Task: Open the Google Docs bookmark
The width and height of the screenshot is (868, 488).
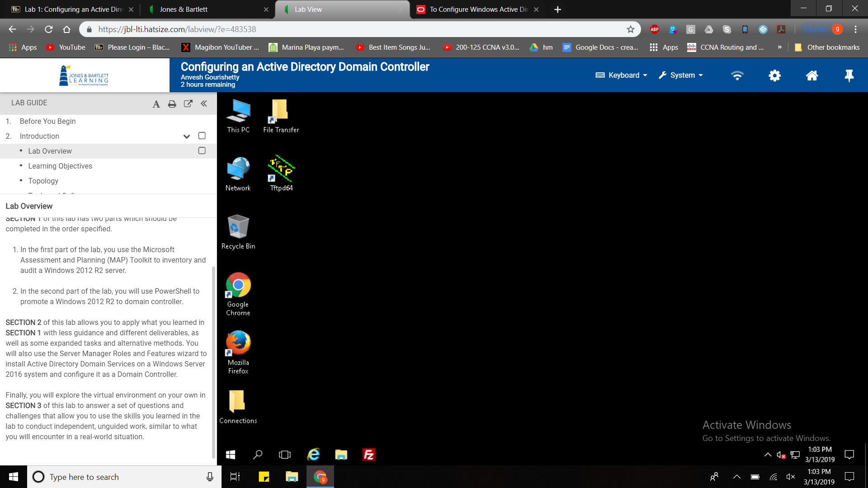Action: (601, 47)
